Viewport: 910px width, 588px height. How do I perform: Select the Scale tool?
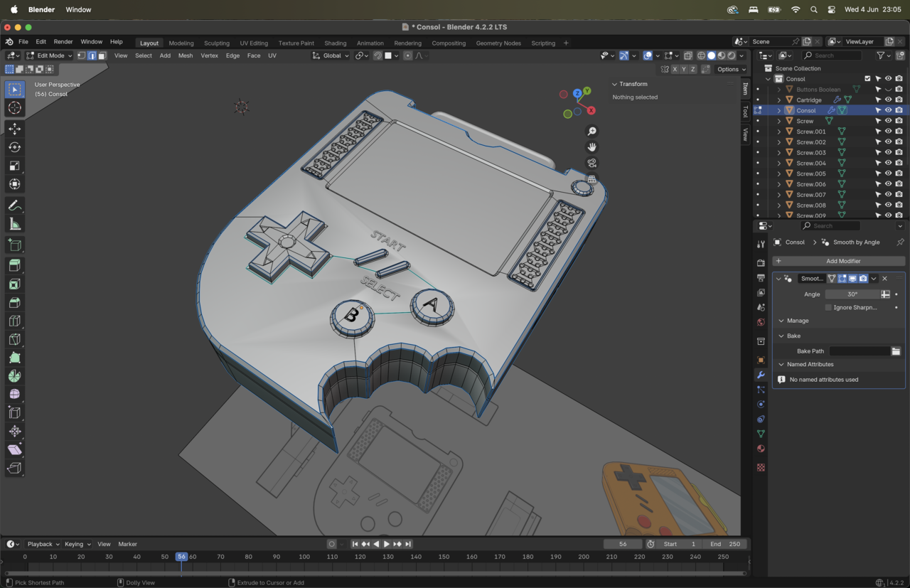pos(14,166)
